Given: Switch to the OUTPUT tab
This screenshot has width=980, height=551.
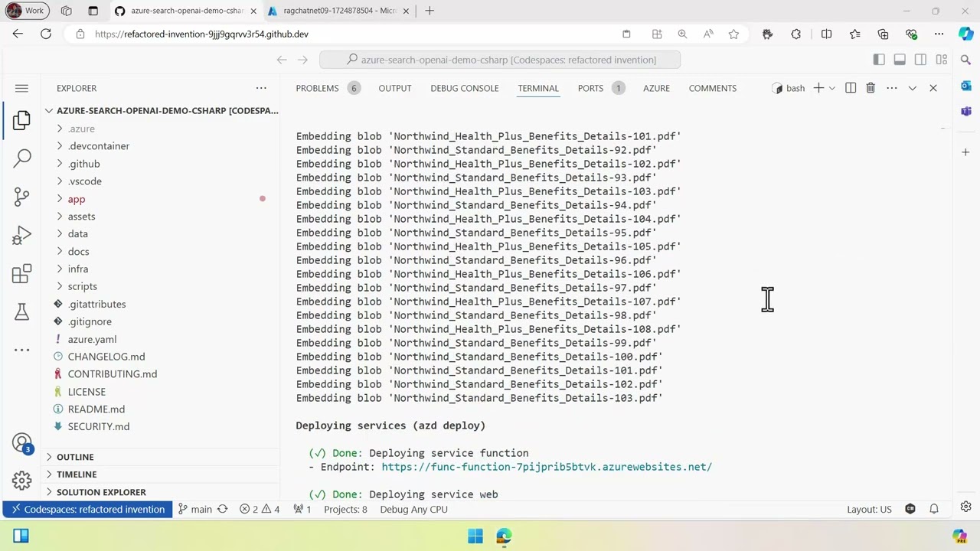Looking at the screenshot, I should point(395,88).
